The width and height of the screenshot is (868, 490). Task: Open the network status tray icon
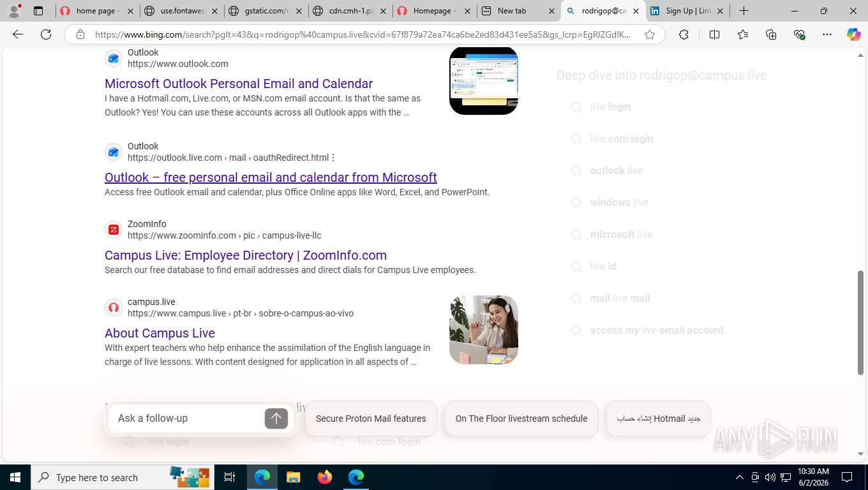click(786, 477)
